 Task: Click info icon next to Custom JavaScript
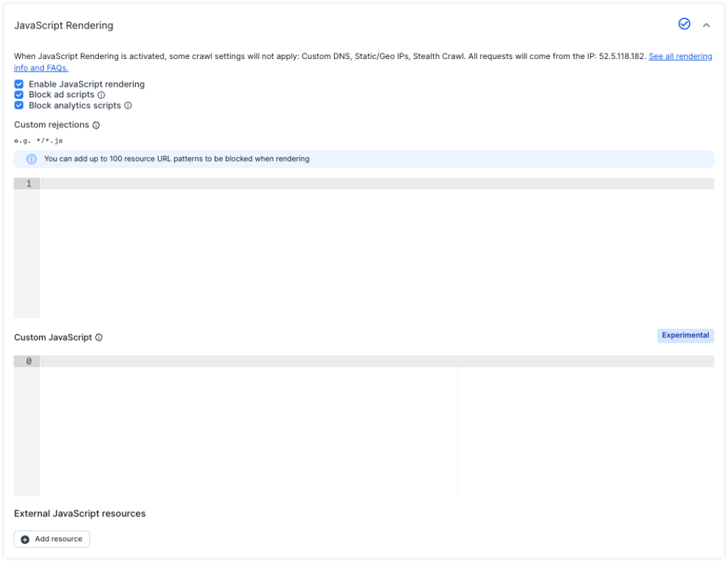coord(99,337)
